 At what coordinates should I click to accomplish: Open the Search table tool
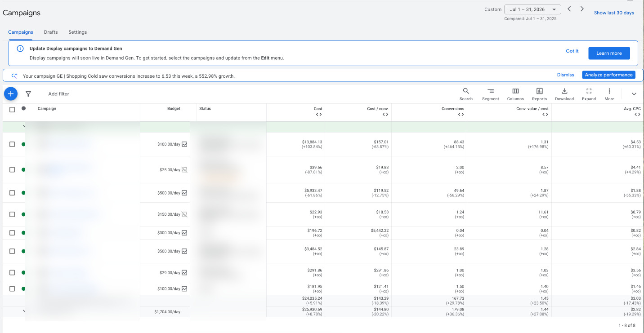(x=466, y=94)
